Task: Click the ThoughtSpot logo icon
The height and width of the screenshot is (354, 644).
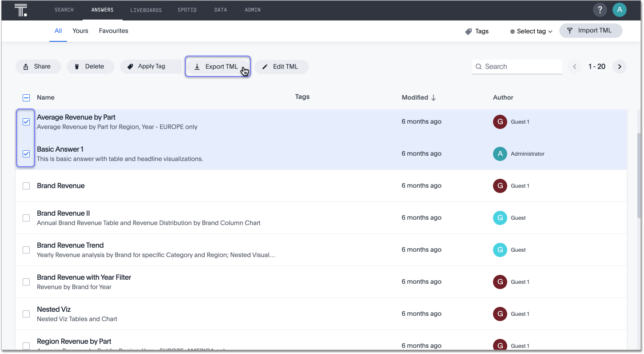Action: pyautogui.click(x=21, y=10)
